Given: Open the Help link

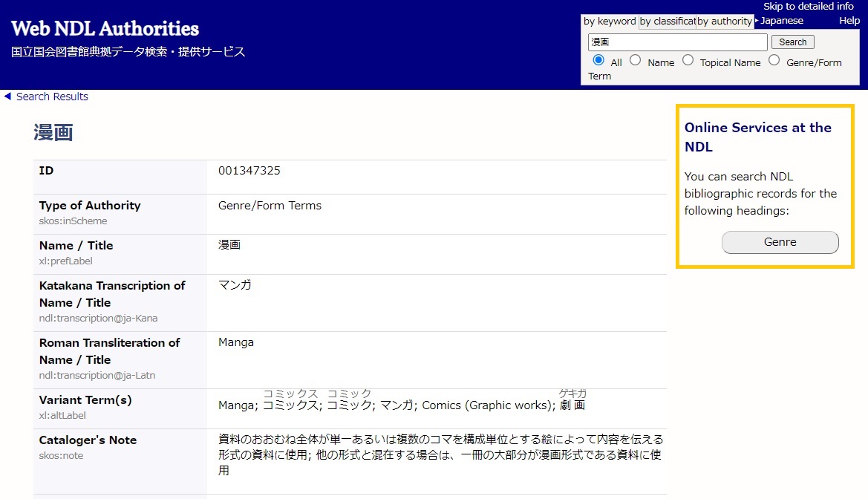Looking at the screenshot, I should (x=849, y=21).
